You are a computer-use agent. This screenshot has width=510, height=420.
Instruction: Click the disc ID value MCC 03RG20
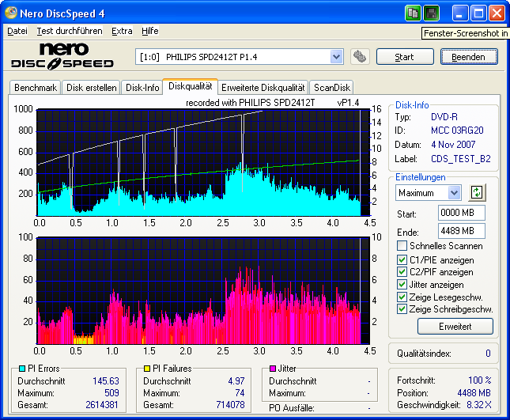pyautogui.click(x=457, y=131)
